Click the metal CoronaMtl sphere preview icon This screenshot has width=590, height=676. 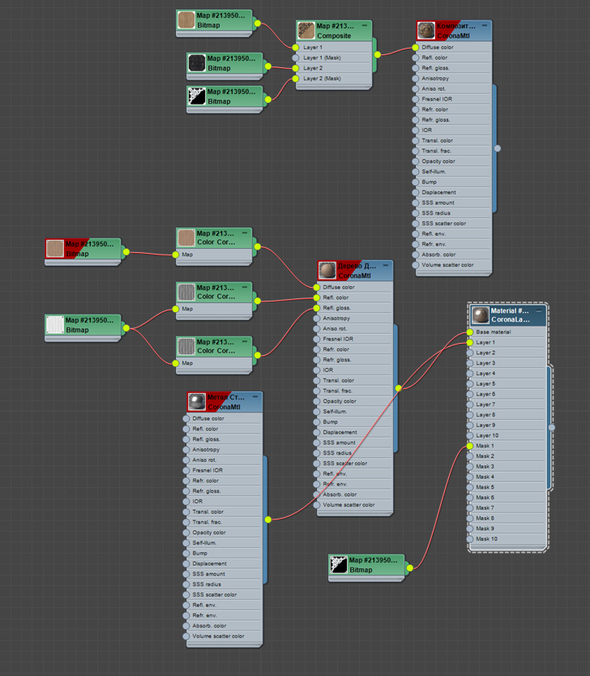(197, 402)
